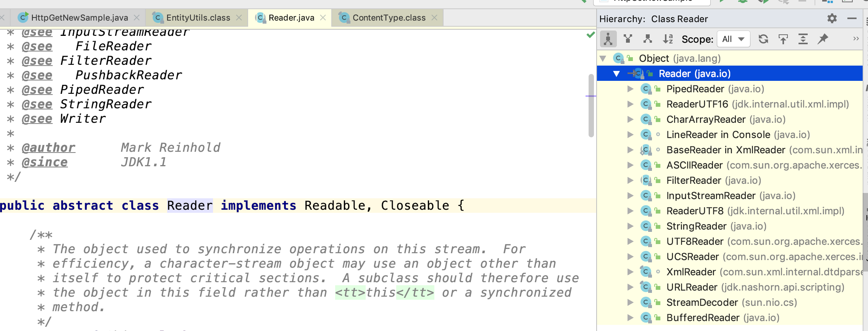Expand the LineReader in Console node

(x=630, y=135)
